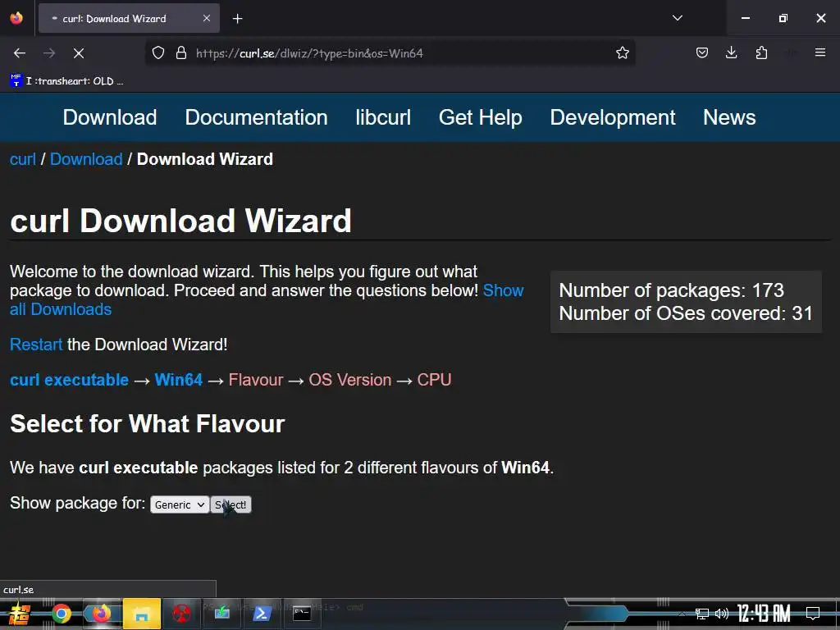Viewport: 840px width, 630px height.
Task: Click the 12:43 AM clock
Action: (x=764, y=614)
